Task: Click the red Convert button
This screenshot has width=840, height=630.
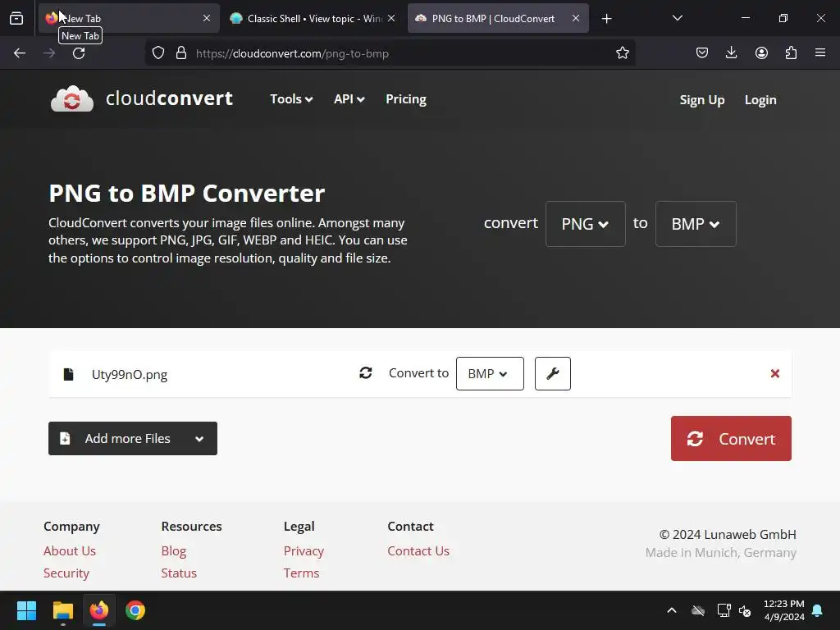Action: click(x=731, y=439)
